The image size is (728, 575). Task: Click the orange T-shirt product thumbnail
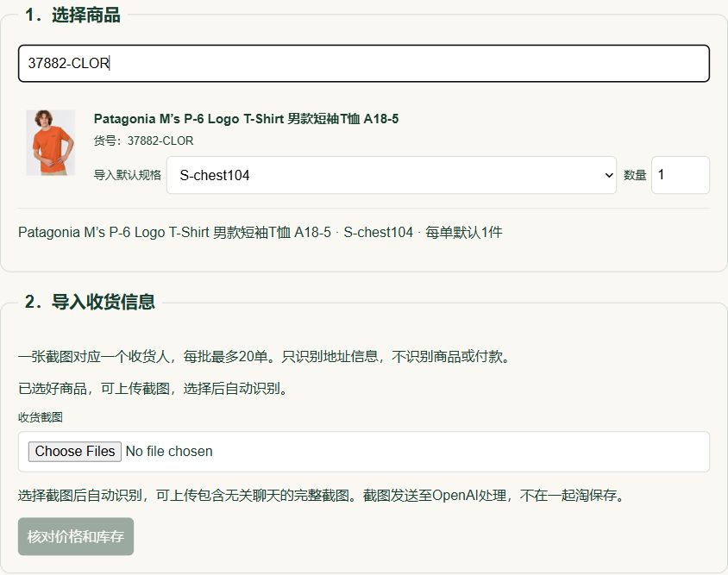tap(50, 142)
